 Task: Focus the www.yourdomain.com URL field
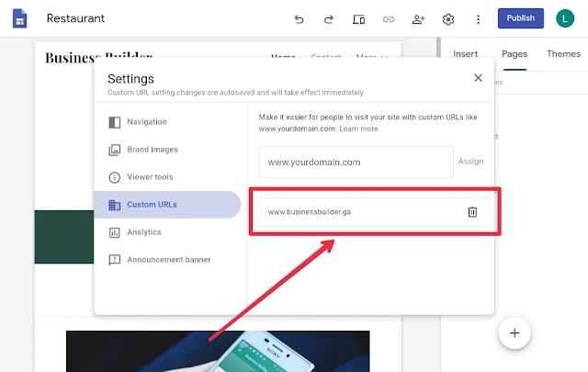(x=356, y=162)
